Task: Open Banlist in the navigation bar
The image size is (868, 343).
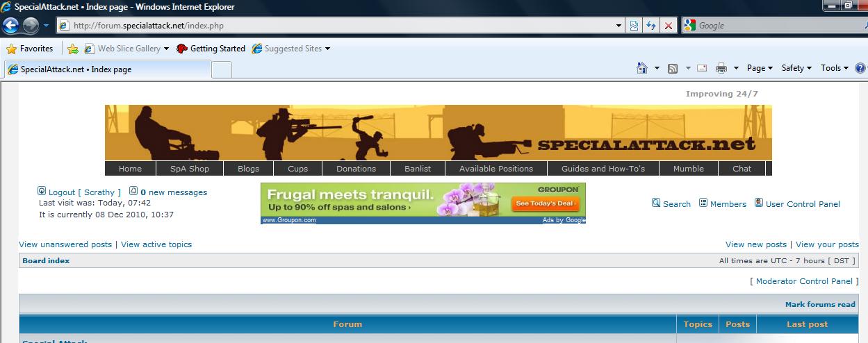Action: (418, 169)
